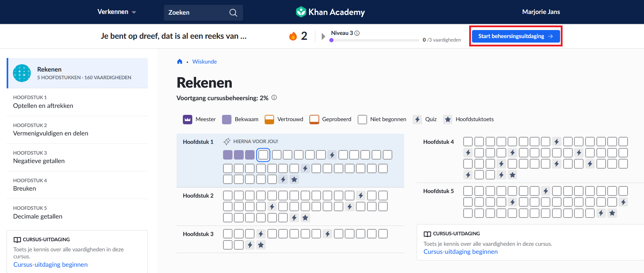Screen dimensions: 644x273
Task: Open Hoofdstuk 5 chapter test star
Action: [612, 213]
